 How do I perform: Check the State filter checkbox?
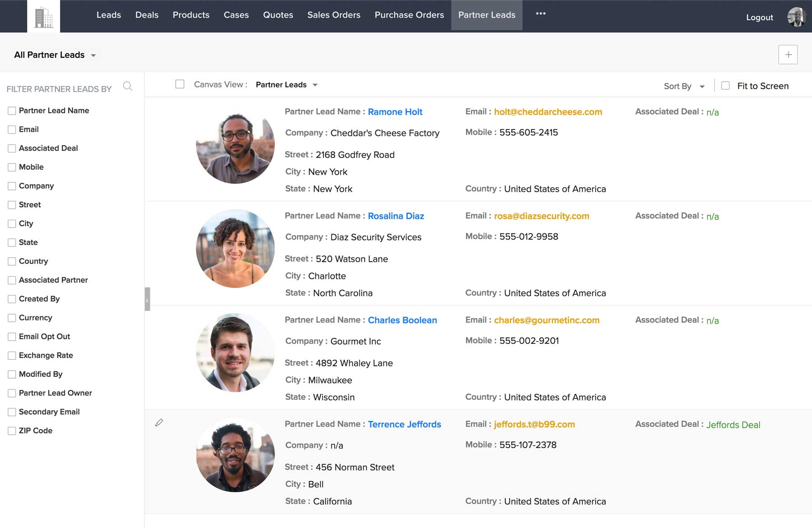tap(12, 242)
